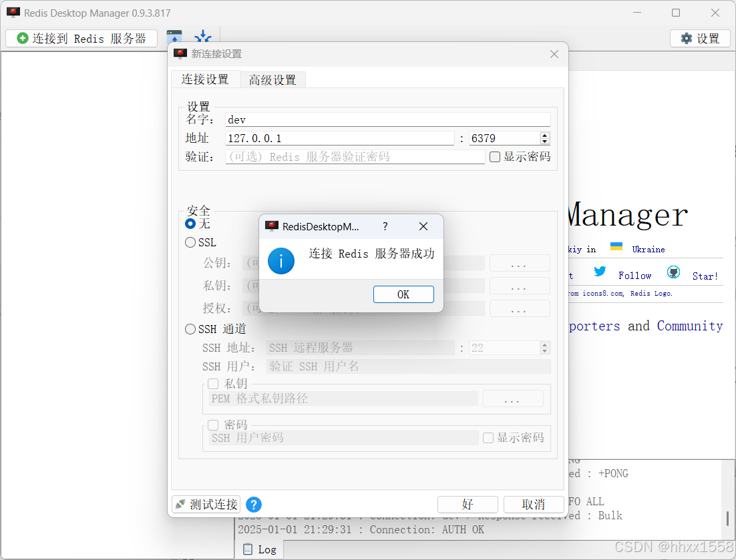Viewport: 736px width, 560px height.
Task: Click the plug icon on the 测试连接 button
Action: [180, 504]
